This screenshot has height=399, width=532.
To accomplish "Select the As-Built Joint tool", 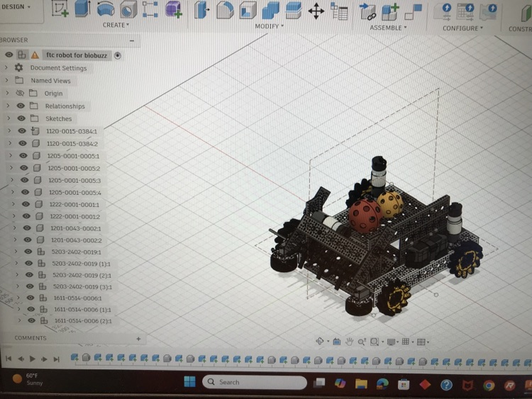I will pyautogui.click(x=413, y=12).
